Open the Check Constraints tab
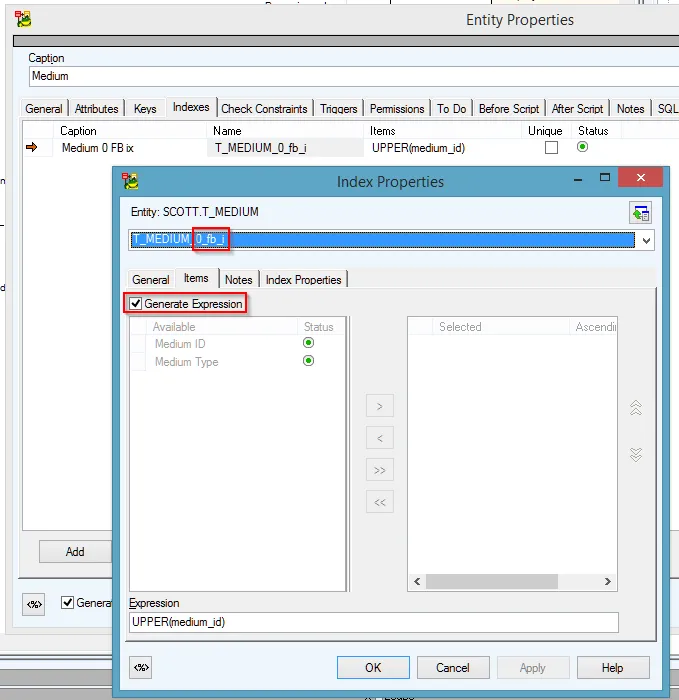Viewport: 679px width, 700px height. point(264,109)
